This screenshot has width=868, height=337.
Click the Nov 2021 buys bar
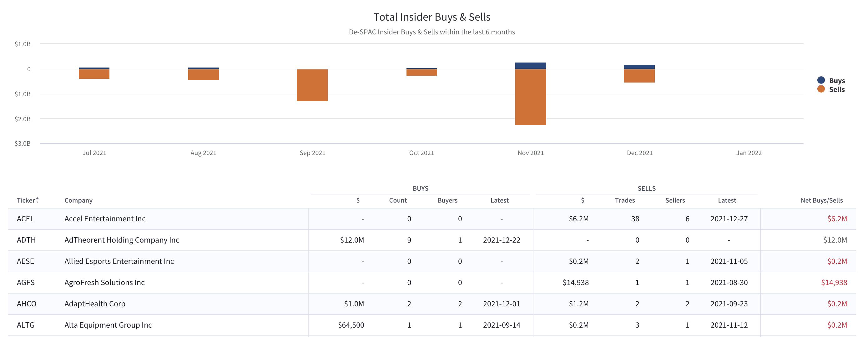[530, 66]
